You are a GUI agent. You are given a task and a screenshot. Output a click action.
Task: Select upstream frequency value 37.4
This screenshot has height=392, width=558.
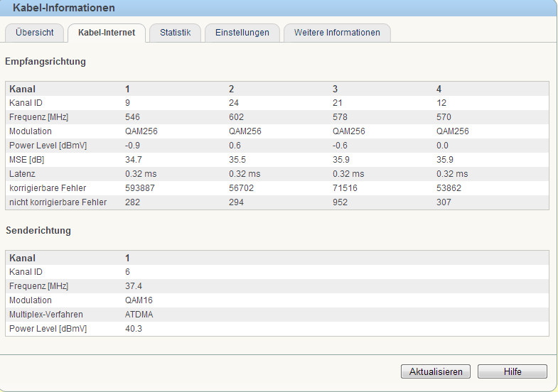pyautogui.click(x=134, y=286)
